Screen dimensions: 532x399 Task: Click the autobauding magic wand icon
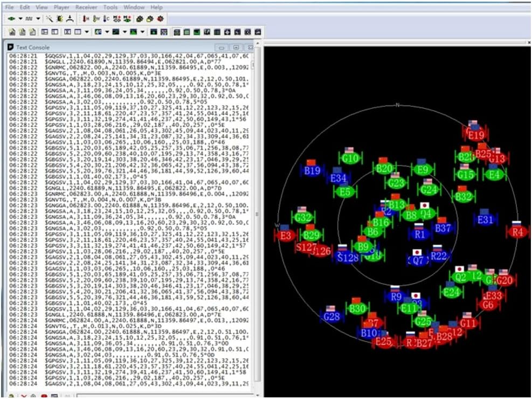(50, 19)
